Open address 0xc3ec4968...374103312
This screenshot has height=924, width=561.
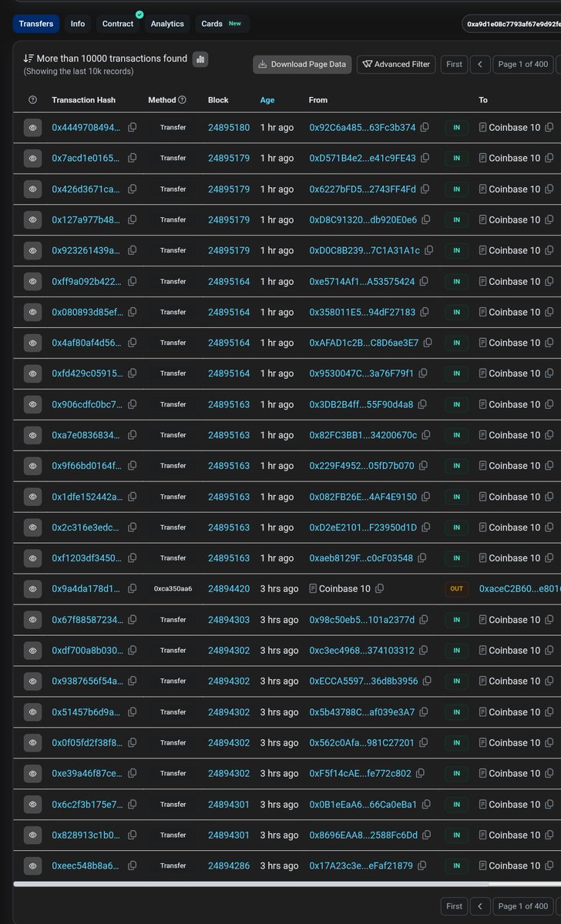tap(361, 650)
